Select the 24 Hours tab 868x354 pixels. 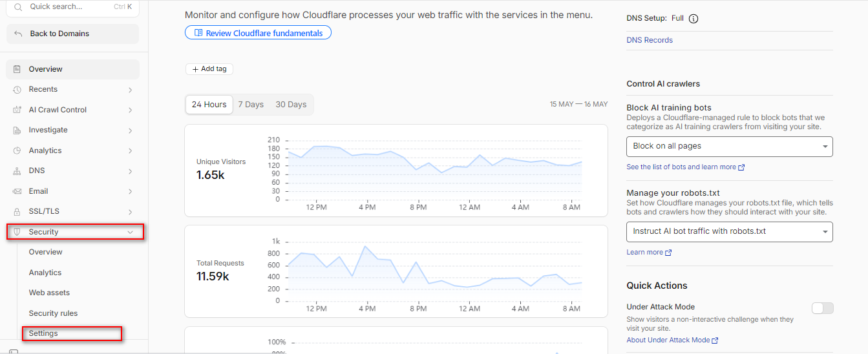coord(209,105)
